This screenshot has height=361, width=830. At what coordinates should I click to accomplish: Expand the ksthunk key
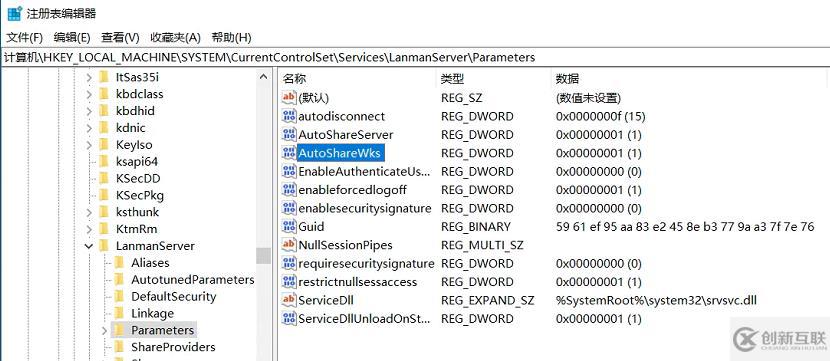[x=88, y=212]
